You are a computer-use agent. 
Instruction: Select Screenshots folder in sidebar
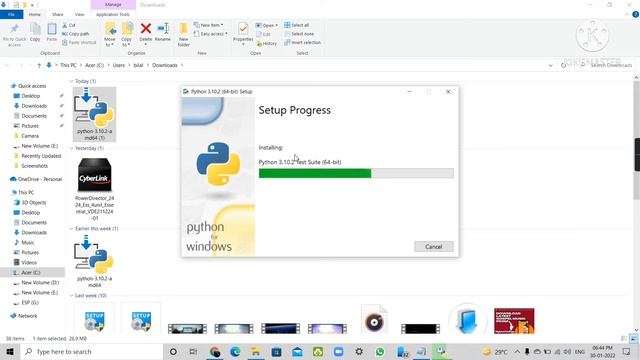point(34,166)
